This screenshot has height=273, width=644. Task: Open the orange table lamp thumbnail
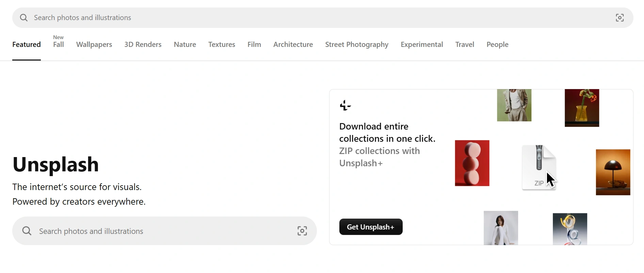613,172
